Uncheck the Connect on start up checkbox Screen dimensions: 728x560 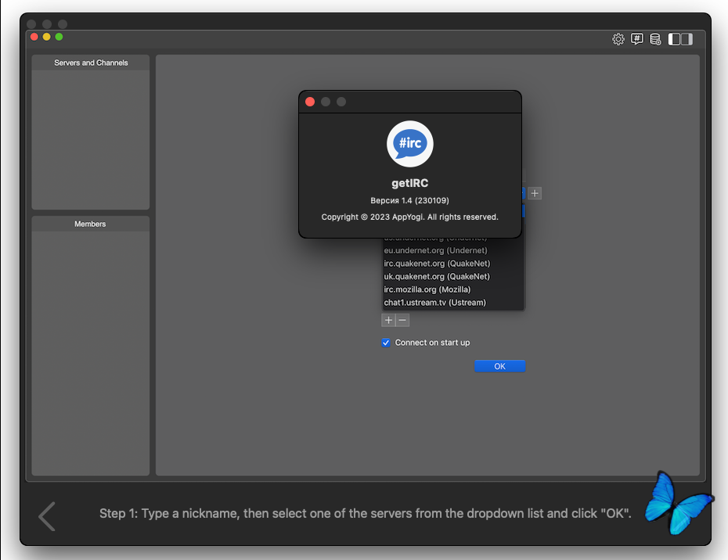tap(386, 343)
